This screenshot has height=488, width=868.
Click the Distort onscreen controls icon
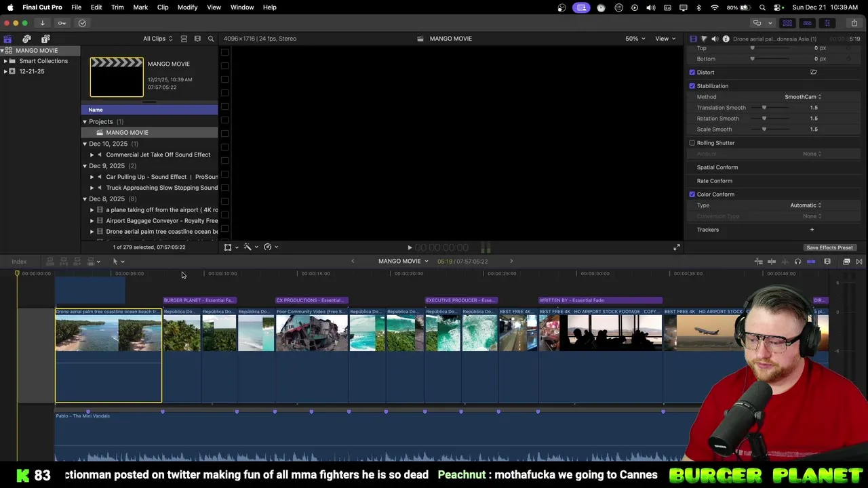814,73
